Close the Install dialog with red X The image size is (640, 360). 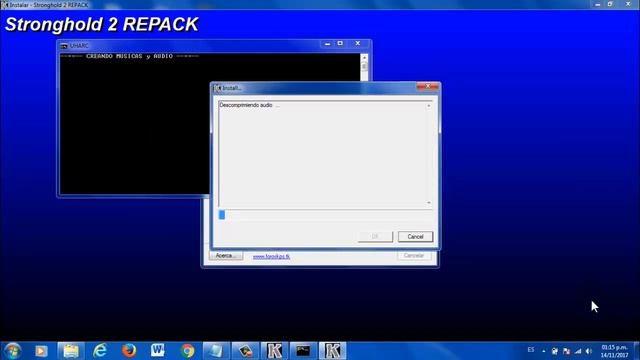coord(427,86)
